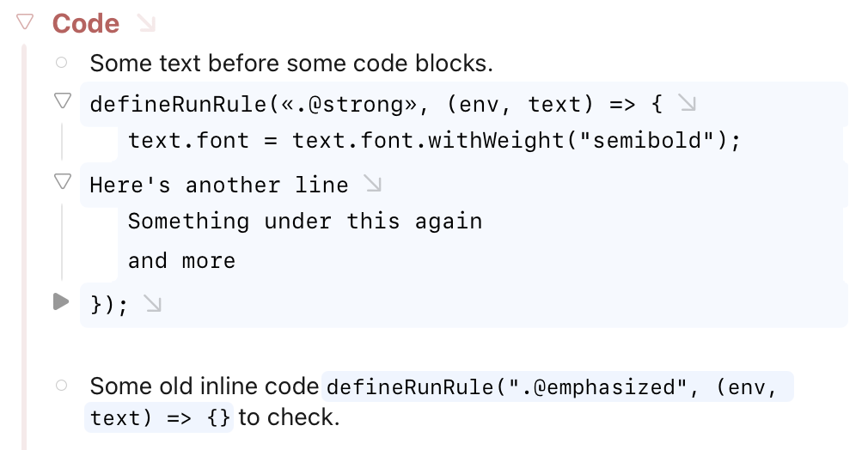Click the arrow icon after "});"
The height and width of the screenshot is (450, 868).
(153, 303)
